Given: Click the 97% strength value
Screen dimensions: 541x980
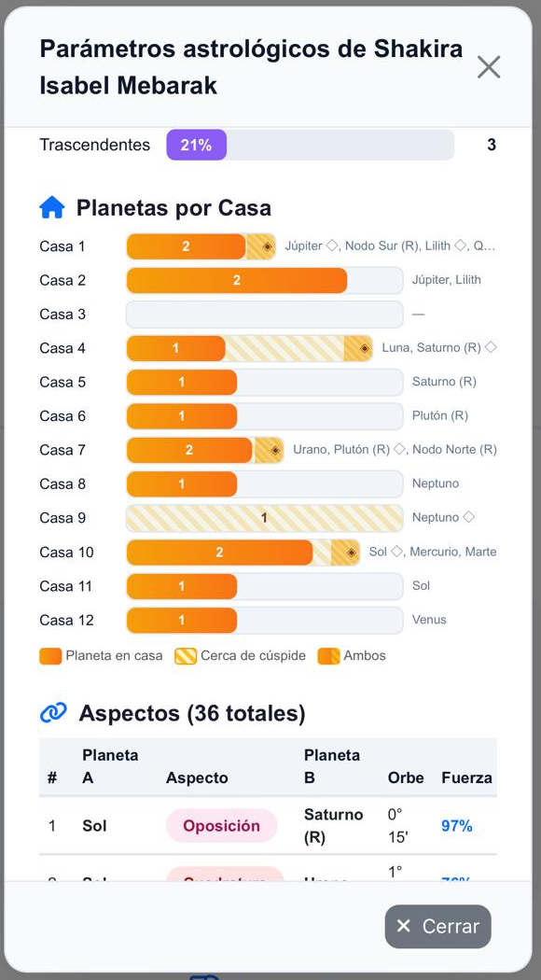Looking at the screenshot, I should click(457, 826).
